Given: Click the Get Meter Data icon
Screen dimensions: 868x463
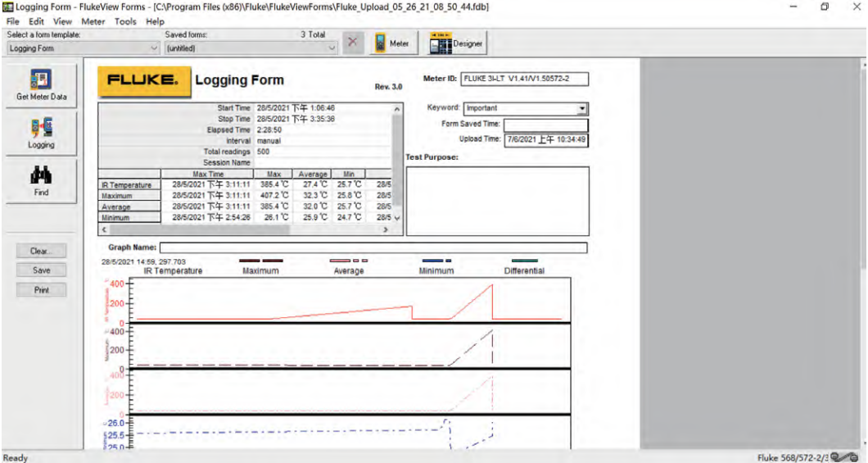Looking at the screenshot, I should pos(41,79).
